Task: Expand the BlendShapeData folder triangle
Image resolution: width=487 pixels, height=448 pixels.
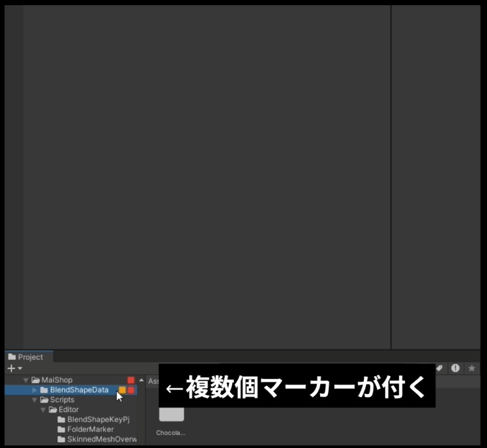Action: (35, 390)
